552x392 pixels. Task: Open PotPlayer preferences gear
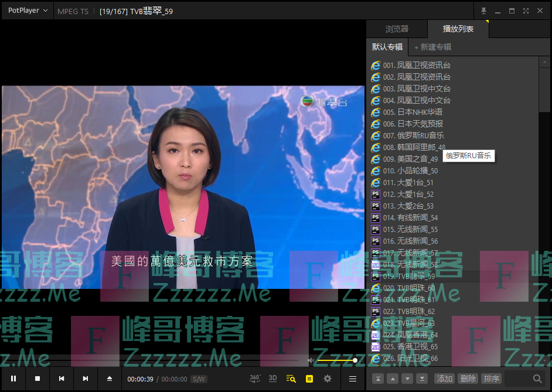point(327,379)
